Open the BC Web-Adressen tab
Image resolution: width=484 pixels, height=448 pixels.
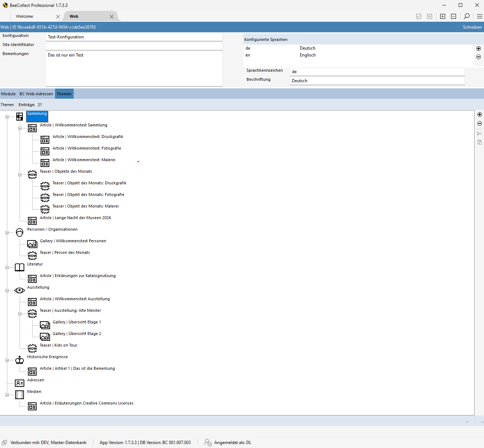tap(36, 94)
